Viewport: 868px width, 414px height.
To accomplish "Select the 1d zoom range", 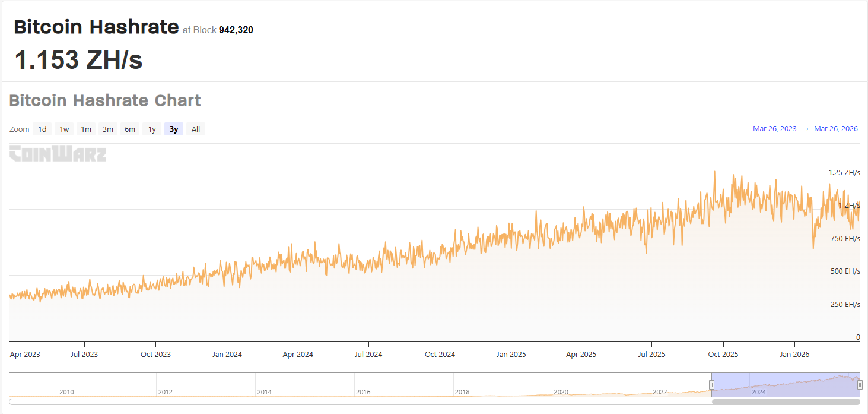I will tap(42, 129).
